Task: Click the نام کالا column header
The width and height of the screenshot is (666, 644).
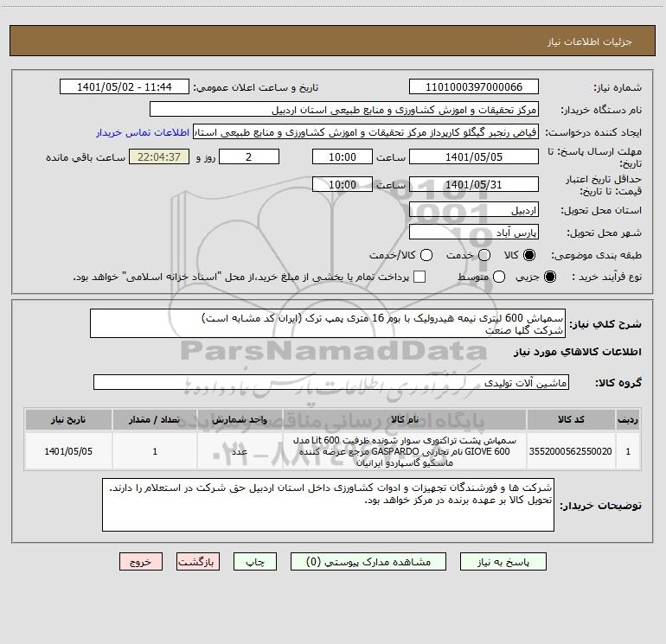Action: point(405,419)
